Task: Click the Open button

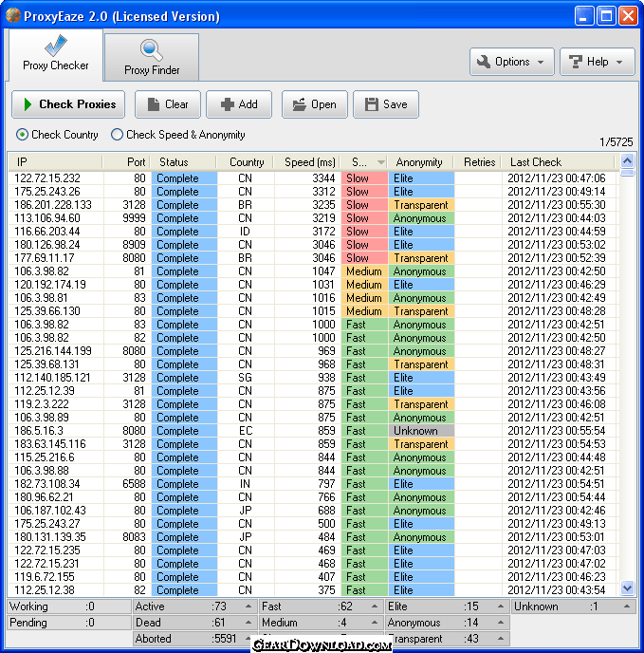Action: coord(315,104)
